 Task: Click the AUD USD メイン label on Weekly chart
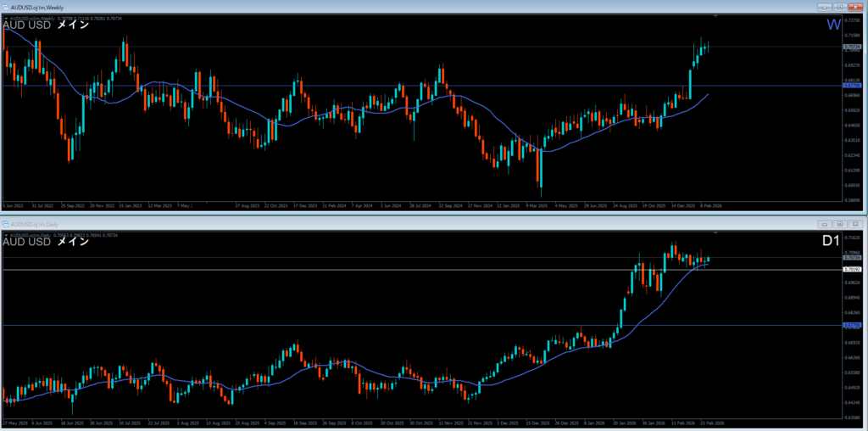[x=45, y=25]
